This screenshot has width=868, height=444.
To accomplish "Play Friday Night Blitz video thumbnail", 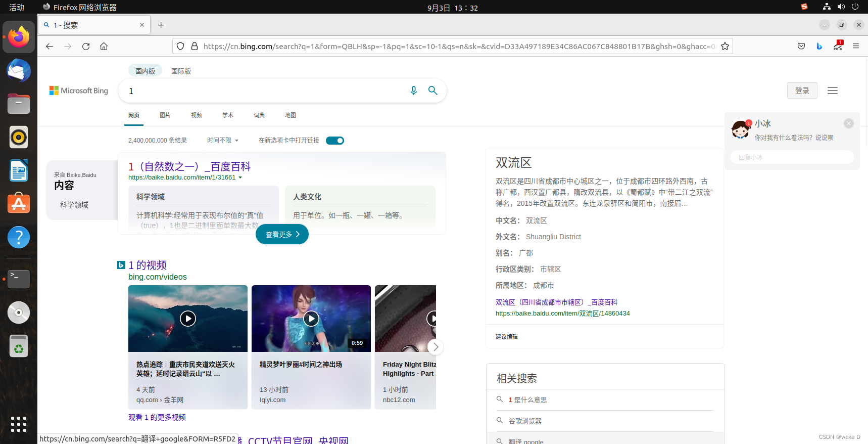I will point(405,319).
